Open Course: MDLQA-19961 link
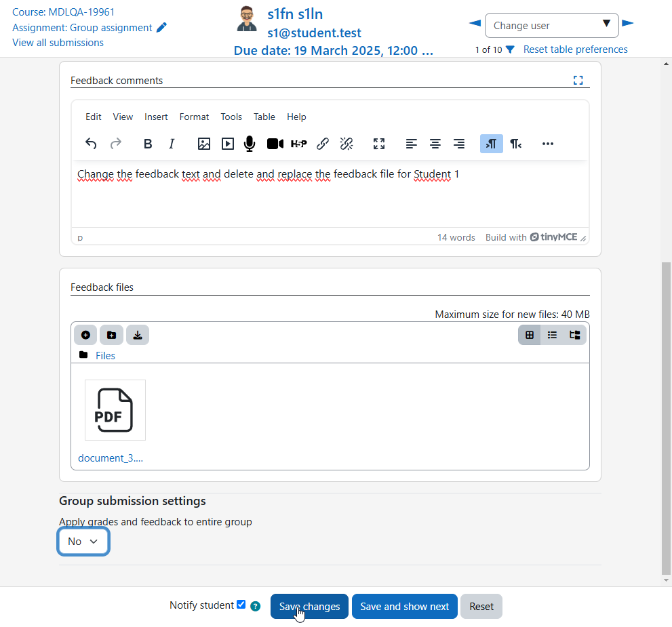Screen dimensions: 672x627 coord(64,12)
